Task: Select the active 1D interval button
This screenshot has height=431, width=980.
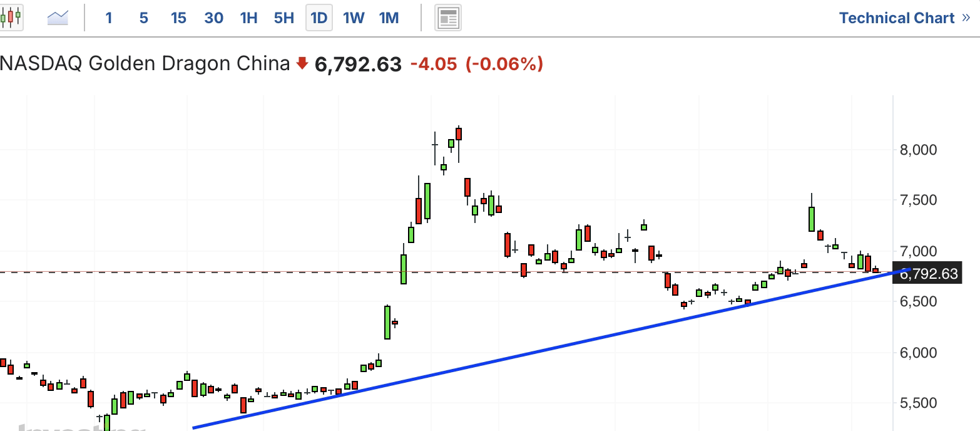Action: tap(319, 18)
